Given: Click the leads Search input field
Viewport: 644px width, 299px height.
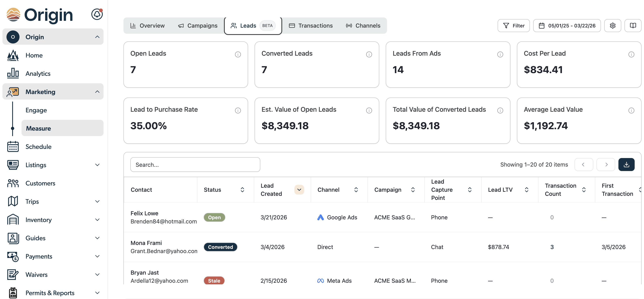Looking at the screenshot, I should (195, 165).
